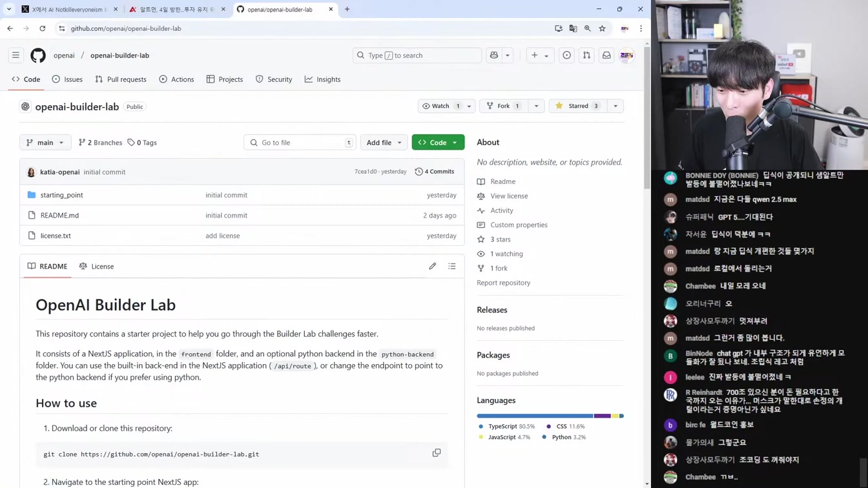Bookmark this page with star icon
868x488 pixels.
point(602,28)
